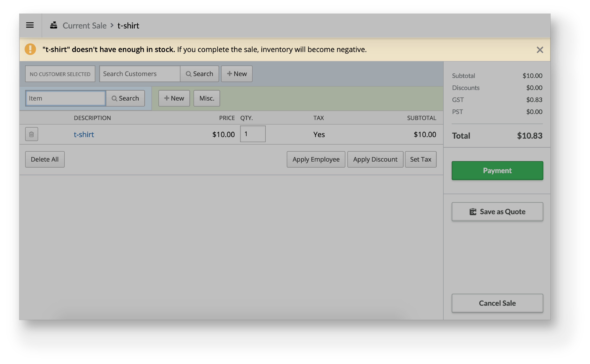Dismiss the stock warning banner
590x364 pixels.
(540, 50)
